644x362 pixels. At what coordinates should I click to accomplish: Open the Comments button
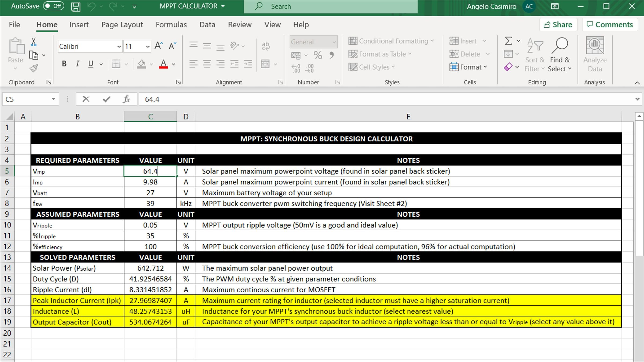coord(610,25)
